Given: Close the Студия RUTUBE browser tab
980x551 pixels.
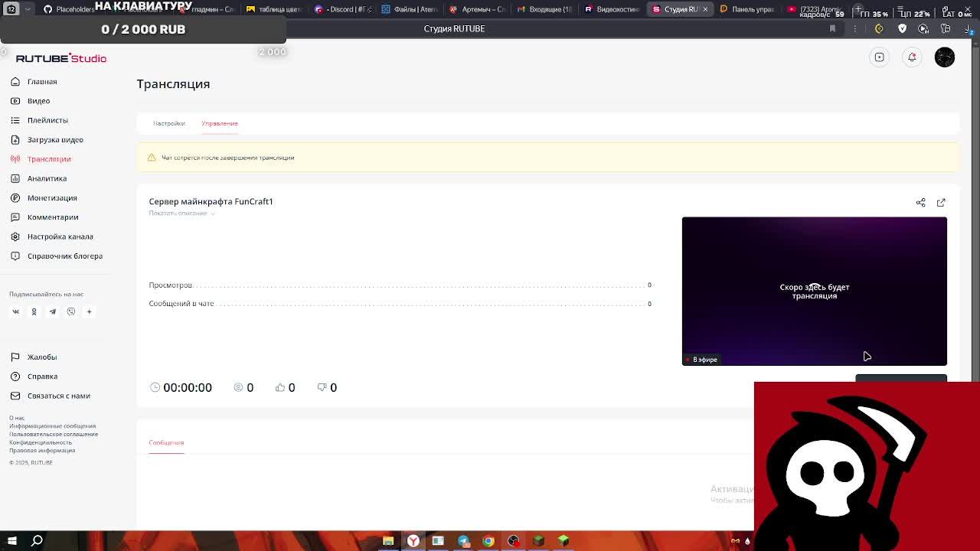Looking at the screenshot, I should (704, 9).
